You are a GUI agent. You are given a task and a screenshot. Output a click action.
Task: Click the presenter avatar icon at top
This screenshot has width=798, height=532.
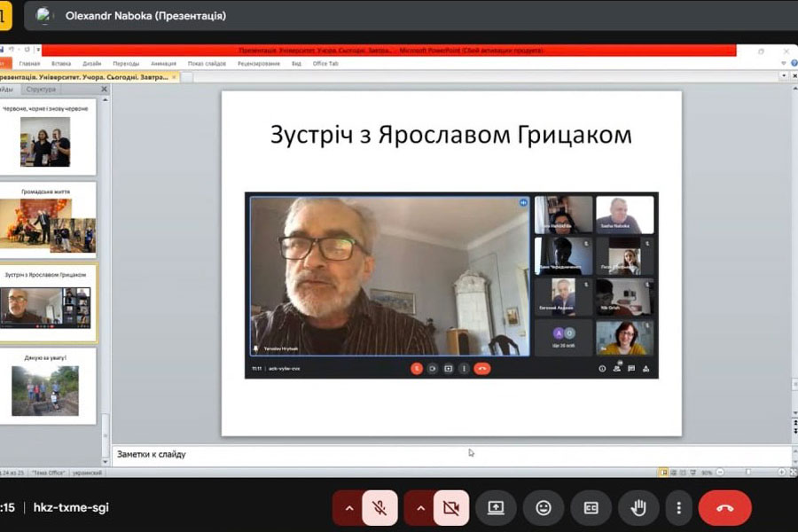[x=43, y=15]
